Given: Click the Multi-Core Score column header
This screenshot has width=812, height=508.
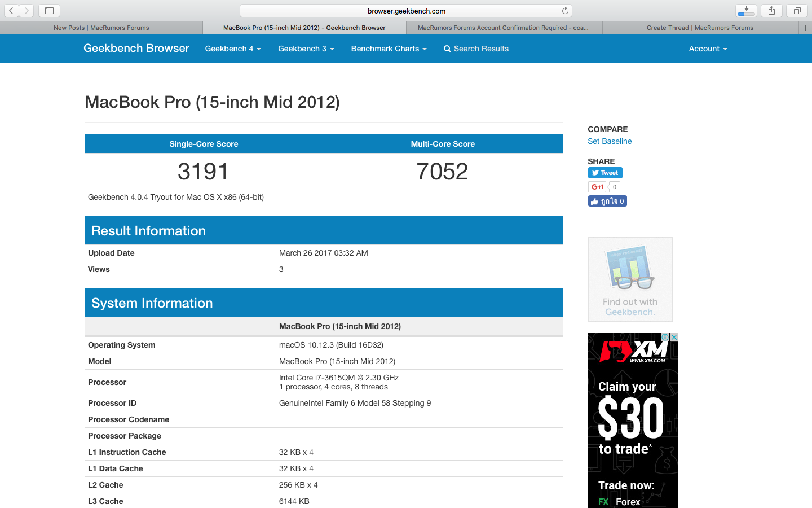Looking at the screenshot, I should tap(443, 144).
